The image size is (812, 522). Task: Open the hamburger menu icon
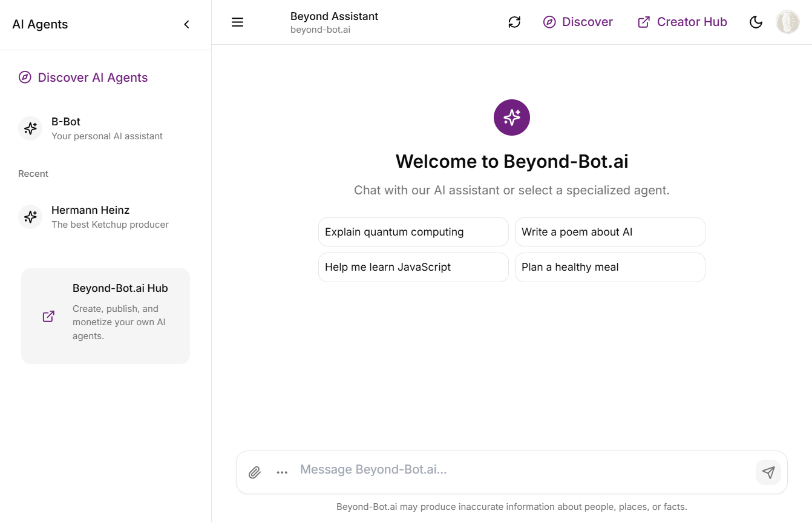tap(237, 22)
